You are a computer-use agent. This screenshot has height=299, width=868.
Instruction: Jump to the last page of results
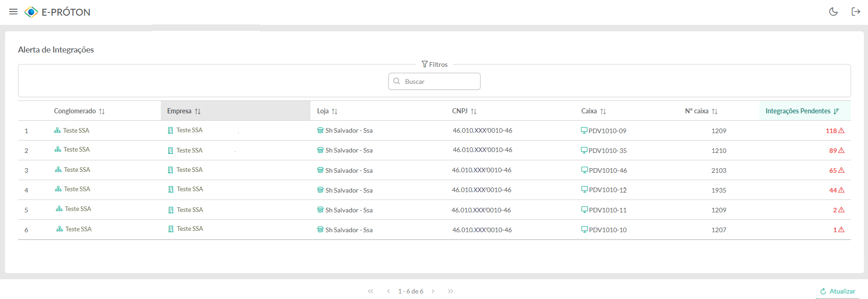451,291
